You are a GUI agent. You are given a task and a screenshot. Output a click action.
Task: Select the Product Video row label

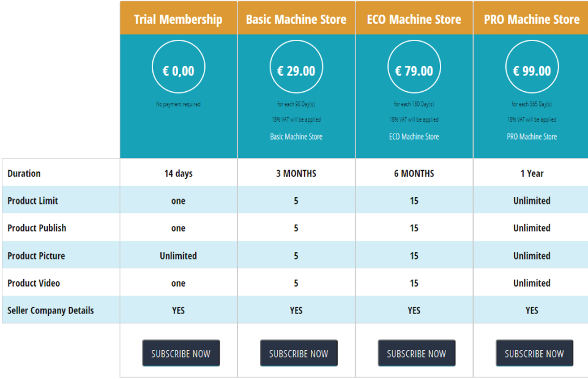tap(34, 283)
